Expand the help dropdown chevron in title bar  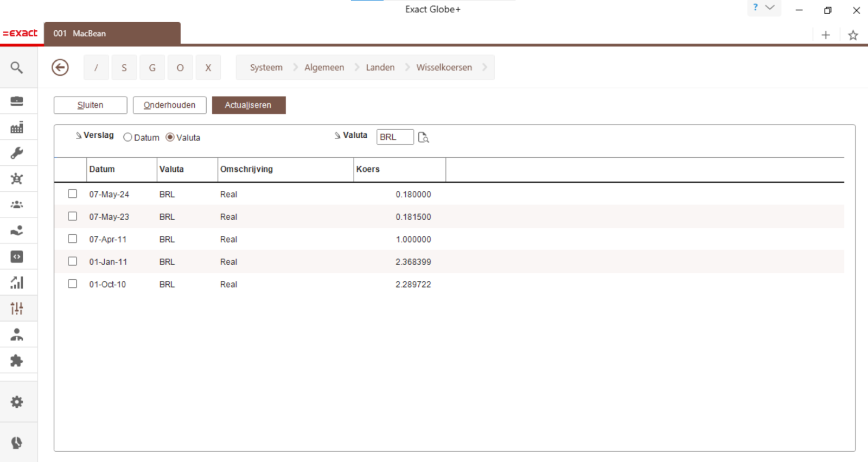770,8
